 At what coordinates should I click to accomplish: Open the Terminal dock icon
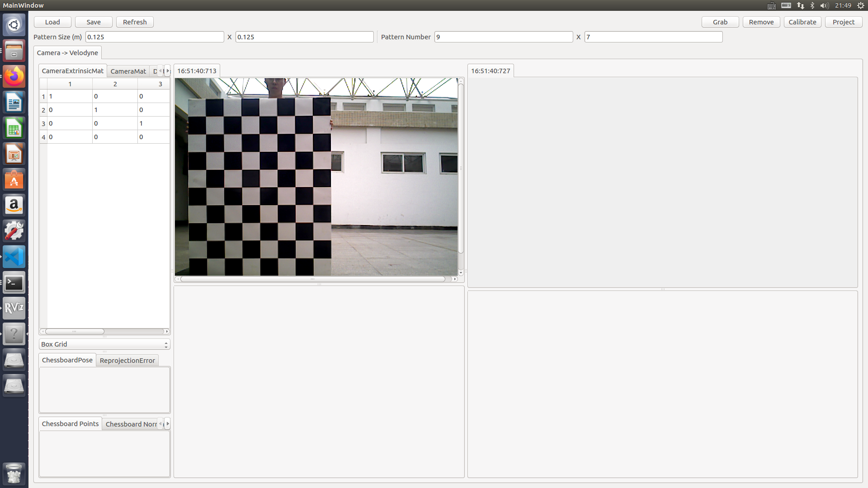pyautogui.click(x=14, y=283)
